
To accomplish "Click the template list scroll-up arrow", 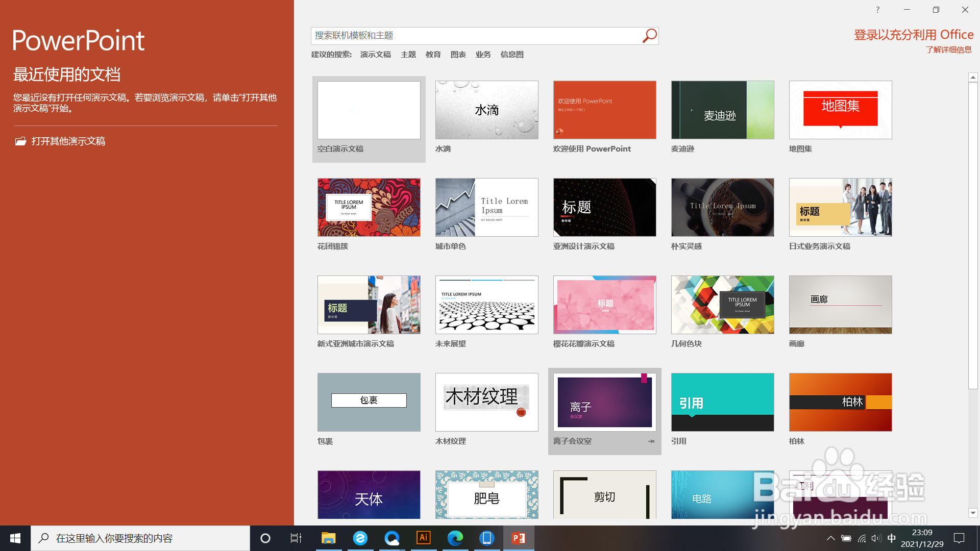I will click(x=973, y=77).
